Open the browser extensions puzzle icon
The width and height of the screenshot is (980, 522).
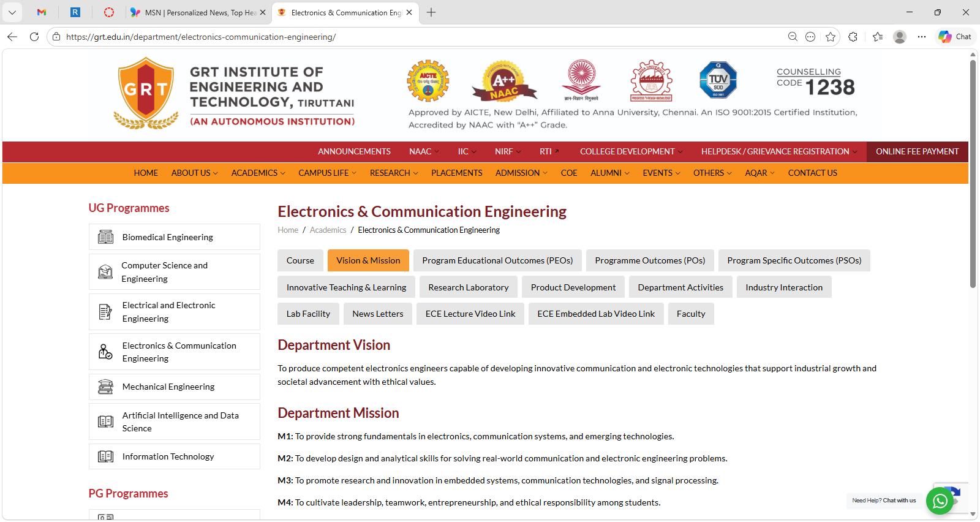[x=853, y=37]
